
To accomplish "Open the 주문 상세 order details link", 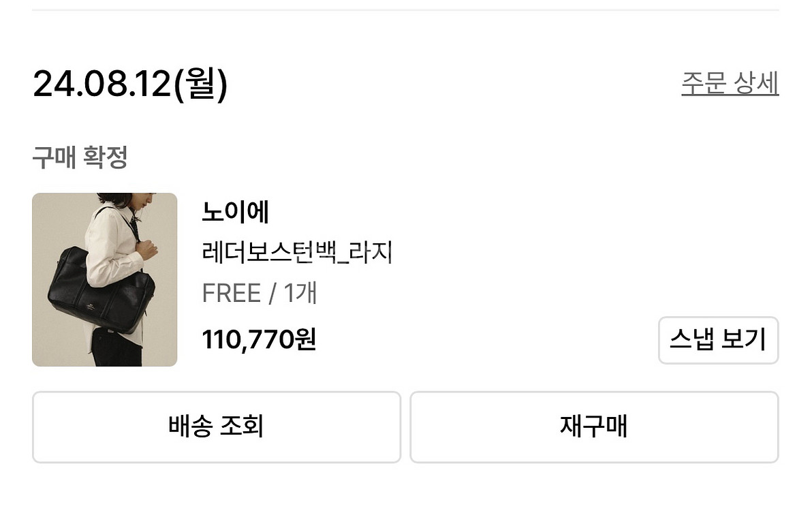I will [x=729, y=83].
